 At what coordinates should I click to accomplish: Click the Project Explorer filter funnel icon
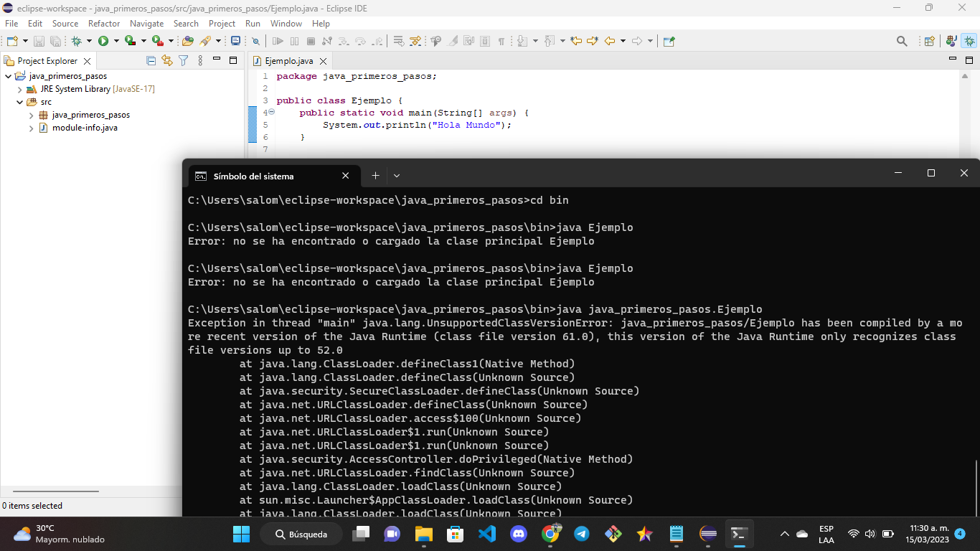[x=183, y=61]
